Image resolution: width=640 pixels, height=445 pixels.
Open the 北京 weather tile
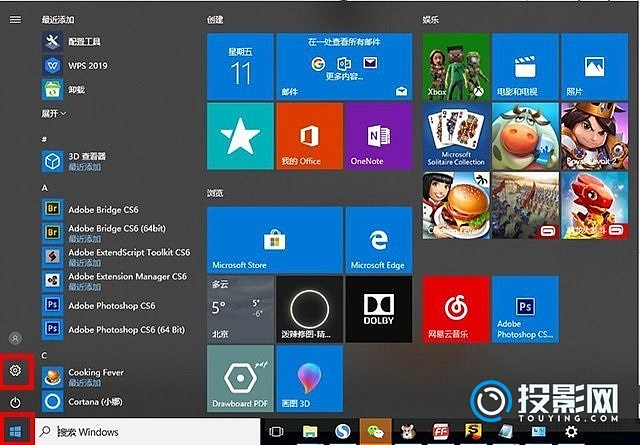pyautogui.click(x=240, y=309)
